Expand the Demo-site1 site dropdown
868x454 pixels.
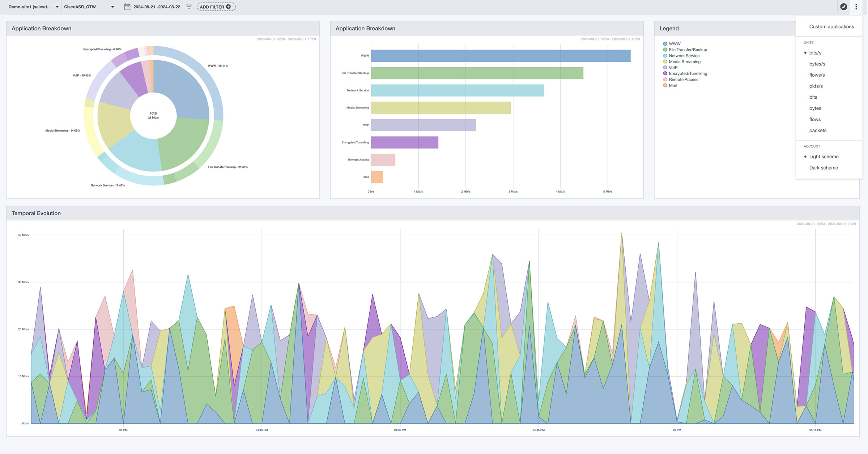coord(34,7)
